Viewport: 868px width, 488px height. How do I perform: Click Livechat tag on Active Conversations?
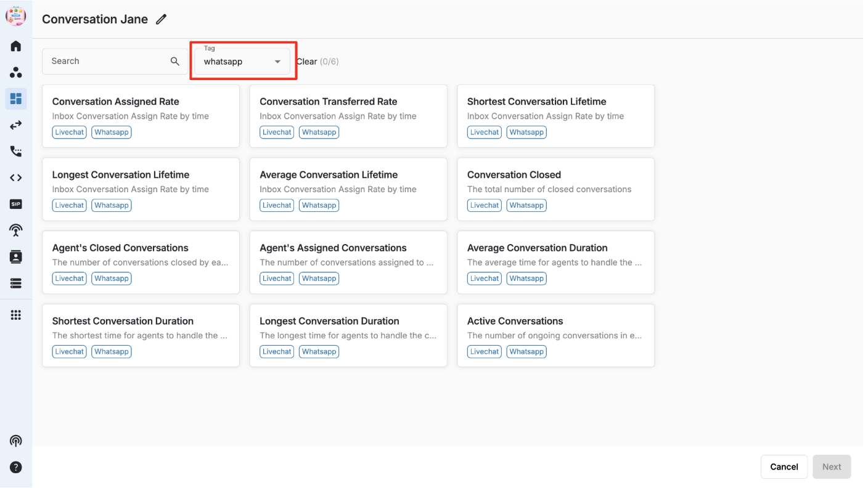485,352
